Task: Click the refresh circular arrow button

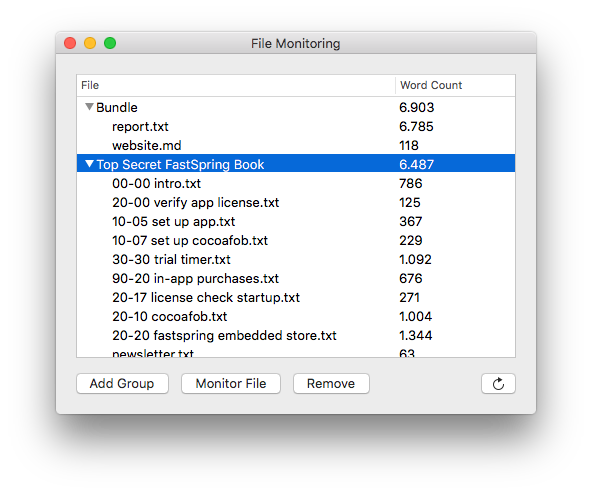Action: [498, 383]
